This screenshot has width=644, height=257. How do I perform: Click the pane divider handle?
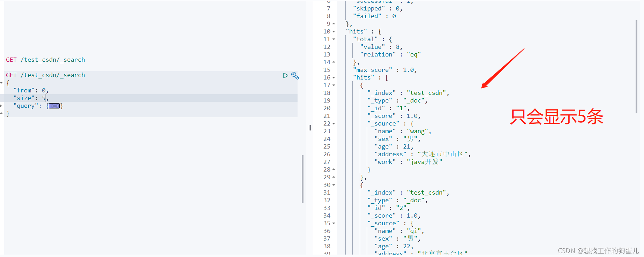pos(309,128)
